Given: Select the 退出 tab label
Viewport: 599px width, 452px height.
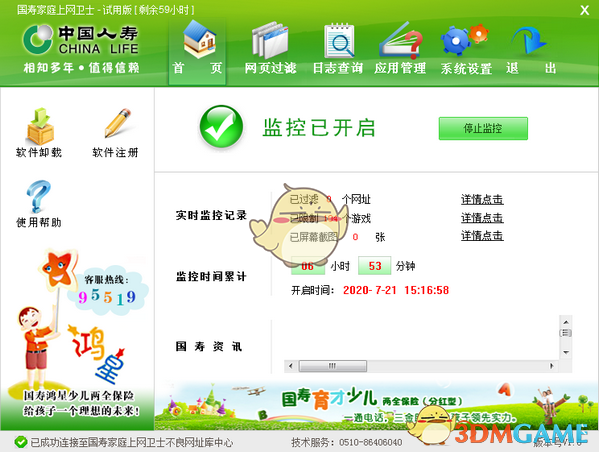Looking at the screenshot, I should [531, 68].
